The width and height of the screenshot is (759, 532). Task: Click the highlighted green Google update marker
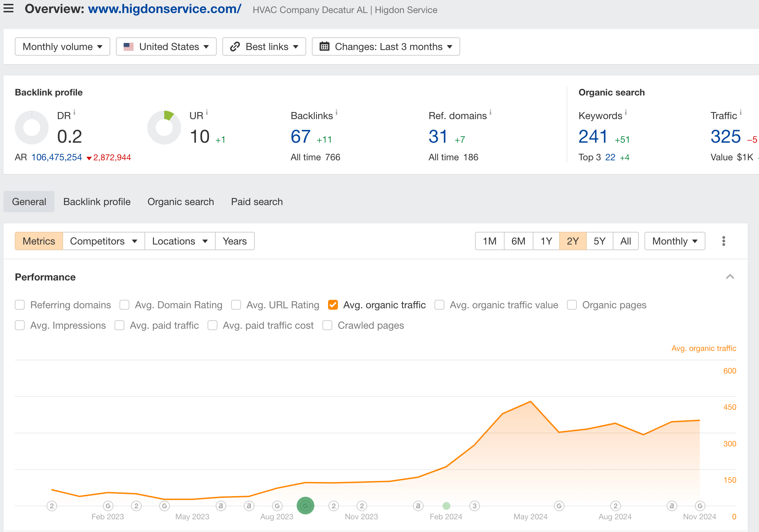[x=306, y=506]
